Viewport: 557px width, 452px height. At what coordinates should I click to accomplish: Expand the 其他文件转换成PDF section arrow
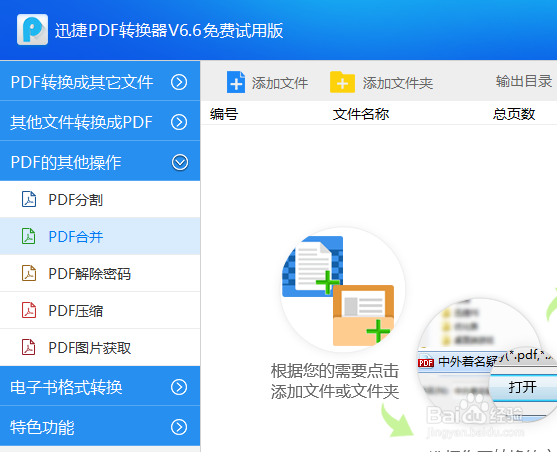[x=179, y=122]
